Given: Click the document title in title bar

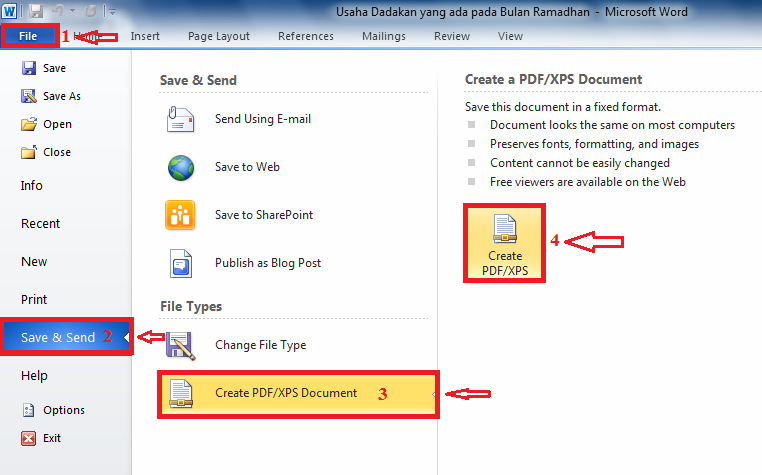Looking at the screenshot, I should pos(463,12).
